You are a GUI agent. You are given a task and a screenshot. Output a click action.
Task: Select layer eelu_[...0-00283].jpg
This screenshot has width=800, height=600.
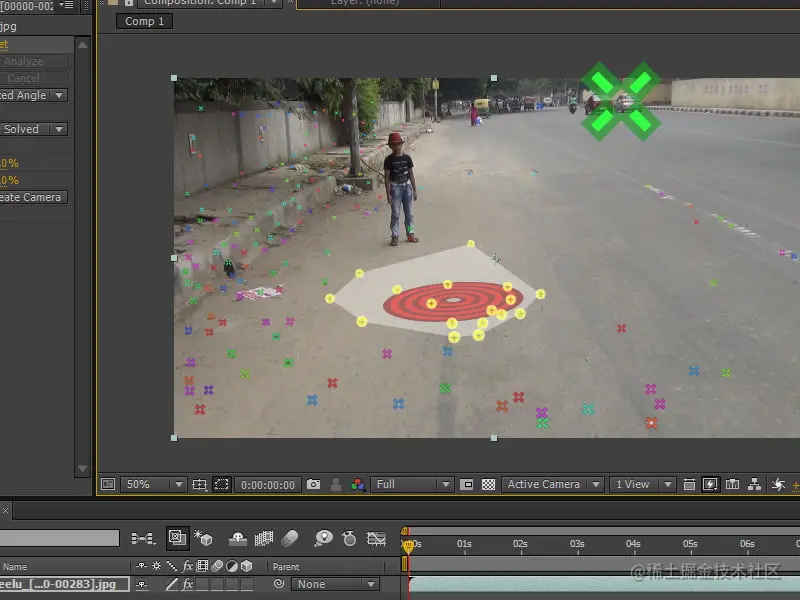[x=64, y=584]
